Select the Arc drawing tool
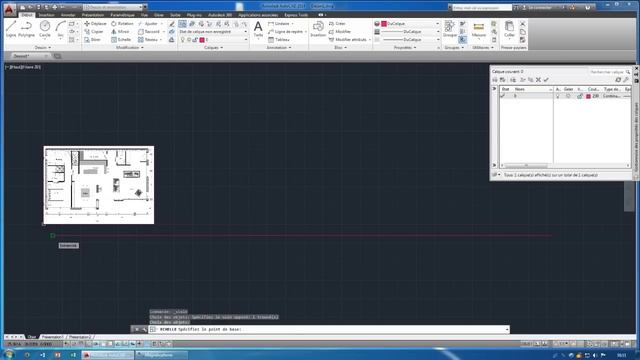The width and height of the screenshot is (640, 360). [x=60, y=29]
